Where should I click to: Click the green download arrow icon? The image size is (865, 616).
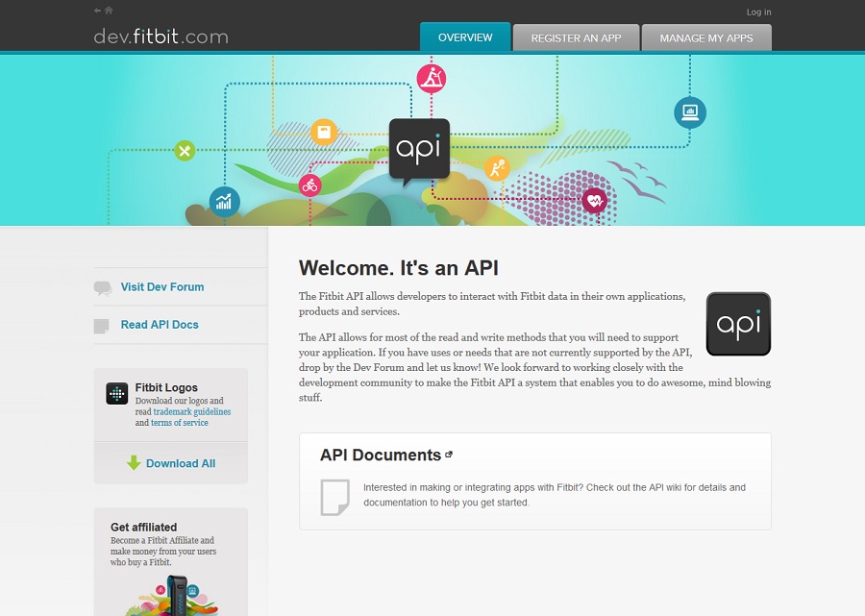(x=134, y=463)
